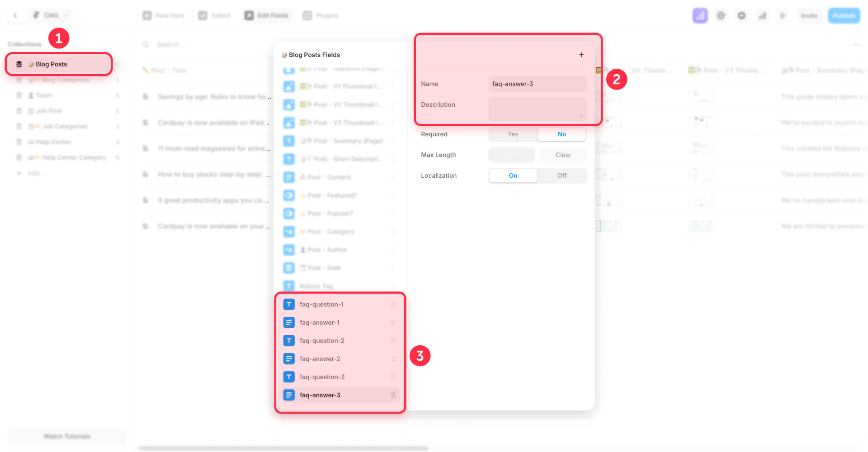Open the ellipsis options menu
This screenshot has height=452, width=868.
coord(857,44)
